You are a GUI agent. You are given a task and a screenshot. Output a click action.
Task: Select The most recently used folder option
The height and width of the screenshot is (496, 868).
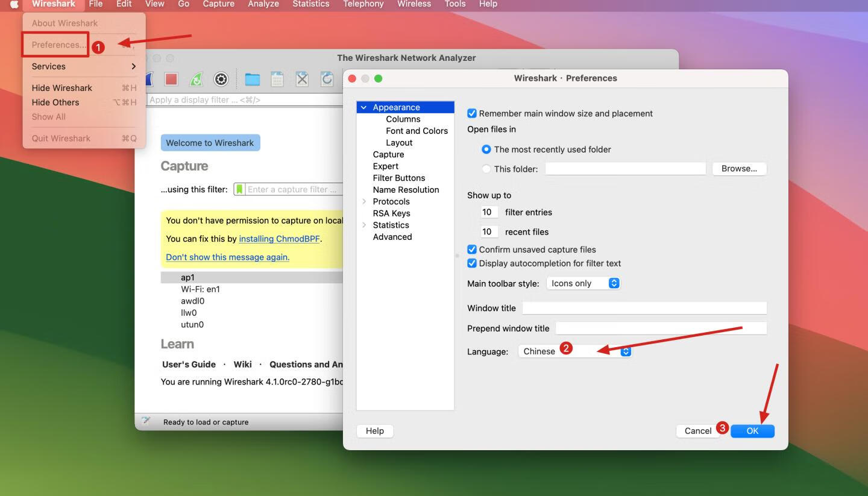[486, 149]
